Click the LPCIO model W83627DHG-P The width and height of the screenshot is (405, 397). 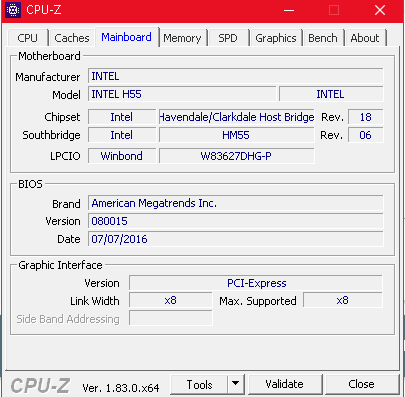pos(237,156)
